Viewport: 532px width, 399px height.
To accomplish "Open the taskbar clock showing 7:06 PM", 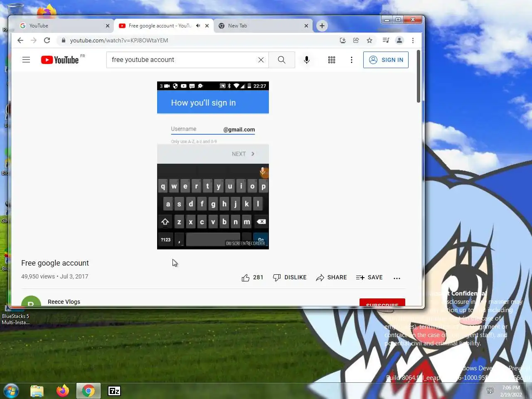I will click(511, 391).
